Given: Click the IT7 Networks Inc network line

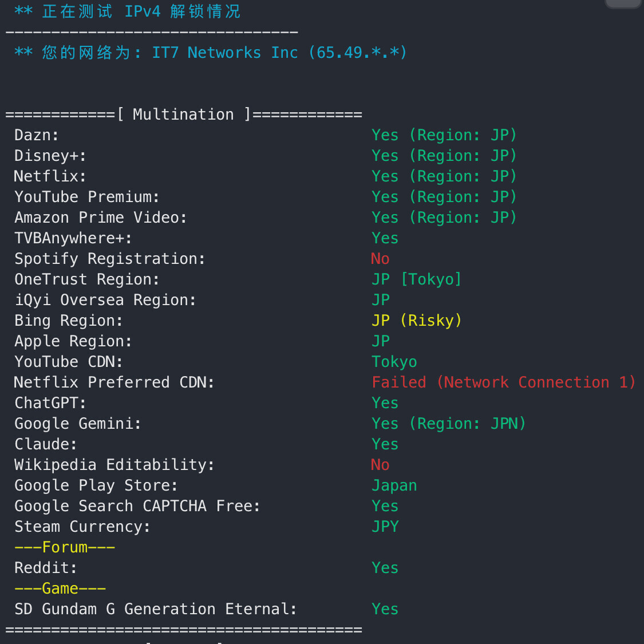Looking at the screenshot, I should [x=211, y=53].
